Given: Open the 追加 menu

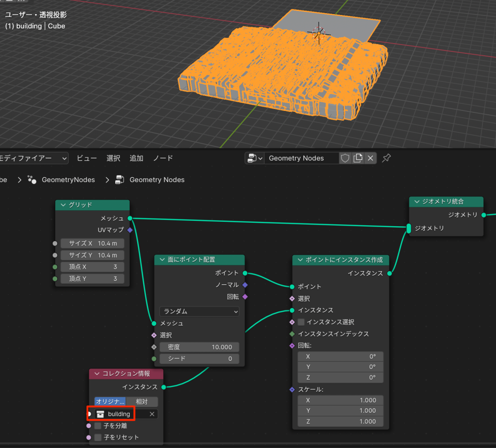Looking at the screenshot, I should 136,158.
